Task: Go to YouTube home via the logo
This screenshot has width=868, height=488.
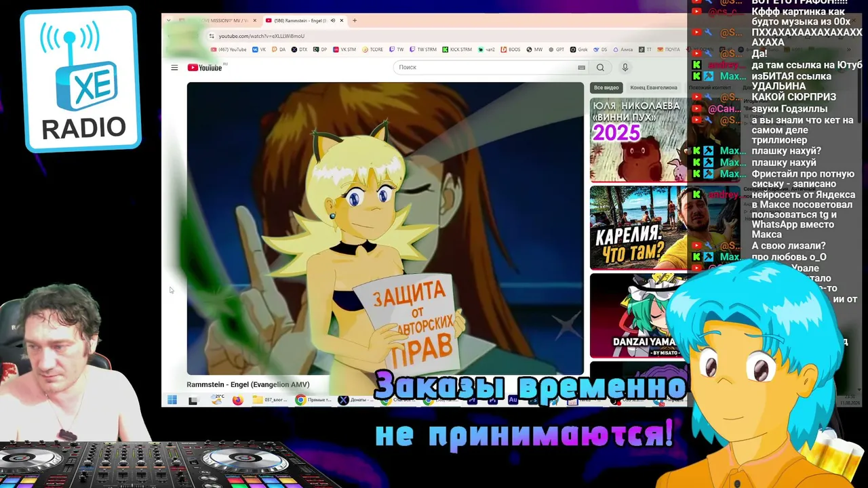Action: point(205,68)
